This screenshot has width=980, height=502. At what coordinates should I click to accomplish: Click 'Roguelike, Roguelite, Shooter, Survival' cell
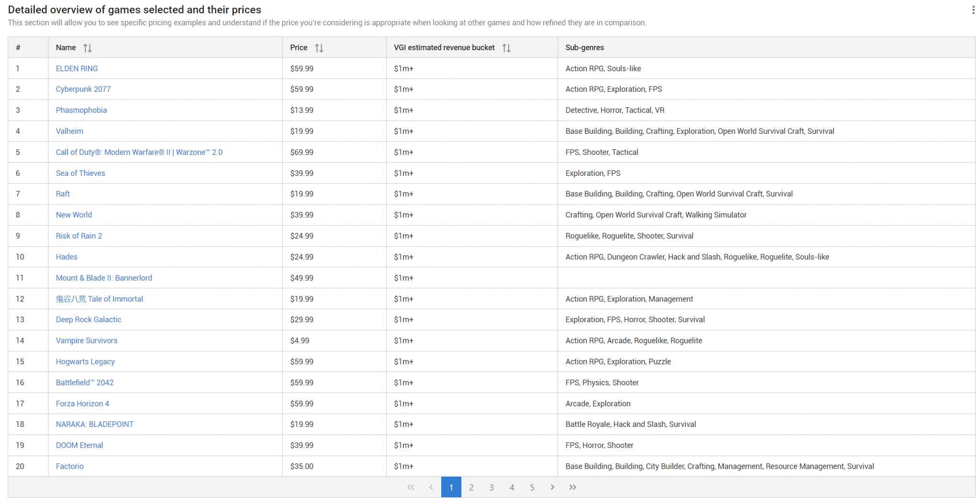767,236
